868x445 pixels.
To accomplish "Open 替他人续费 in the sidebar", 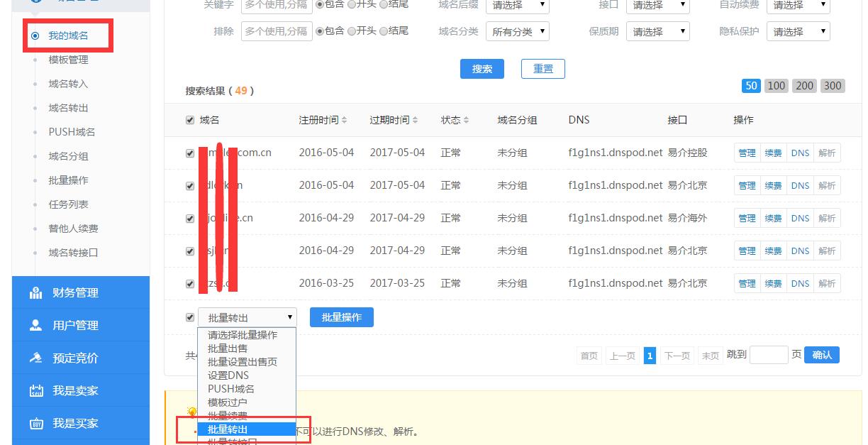I will coord(73,229).
